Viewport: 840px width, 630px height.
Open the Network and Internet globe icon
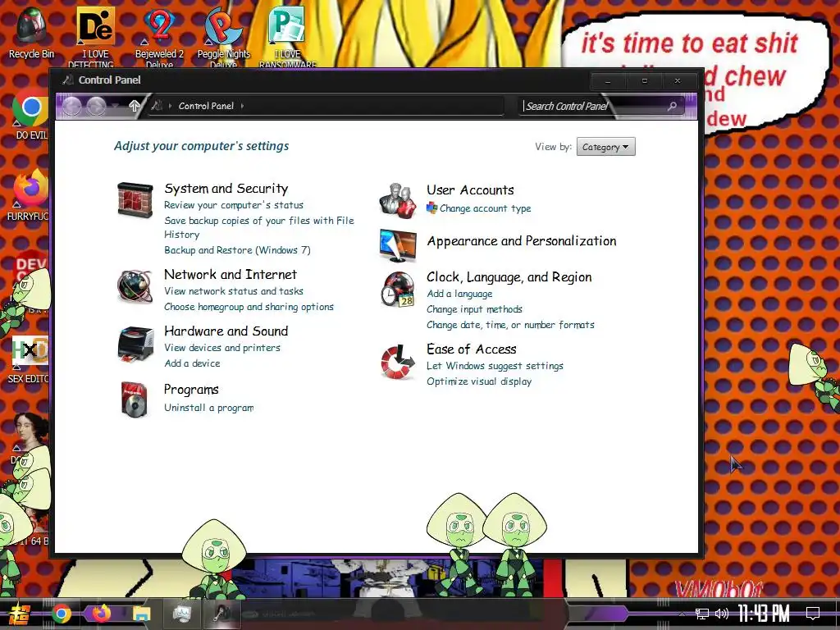[x=135, y=286]
